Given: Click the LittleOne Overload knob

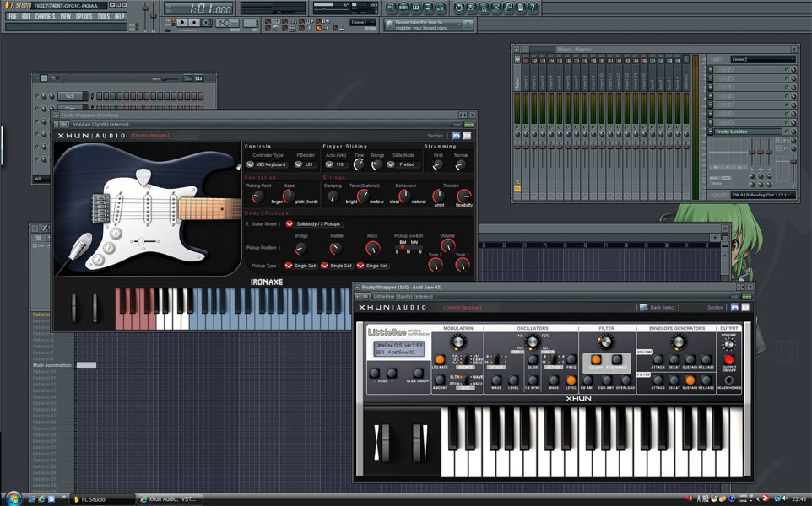Looking at the screenshot, I should (626, 380).
